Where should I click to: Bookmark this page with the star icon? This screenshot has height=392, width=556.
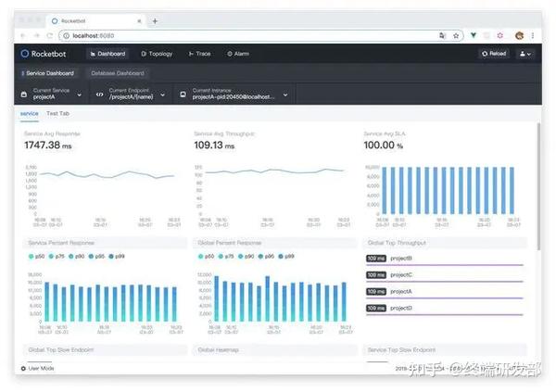456,35
